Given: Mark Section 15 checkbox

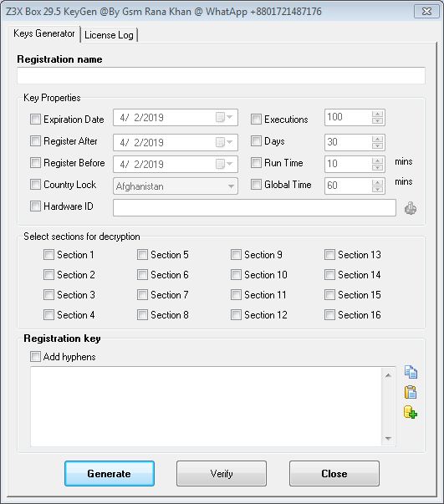Looking at the screenshot, I should [x=329, y=295].
